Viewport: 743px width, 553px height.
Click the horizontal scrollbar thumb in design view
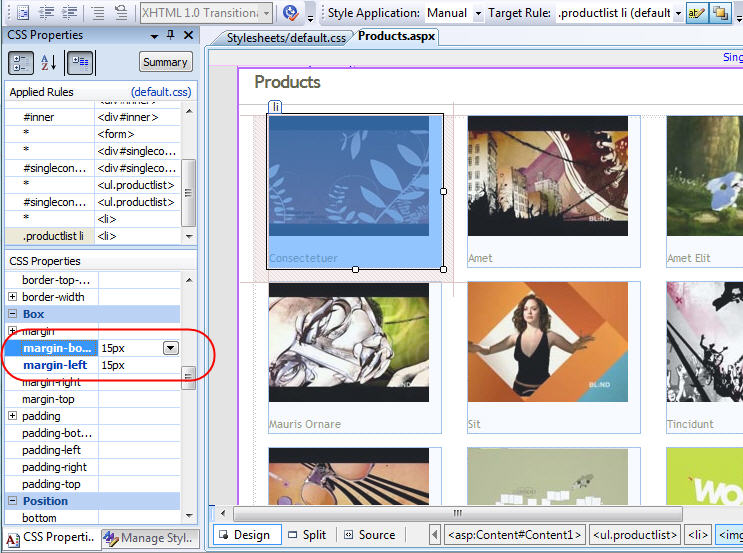pyautogui.click(x=457, y=513)
